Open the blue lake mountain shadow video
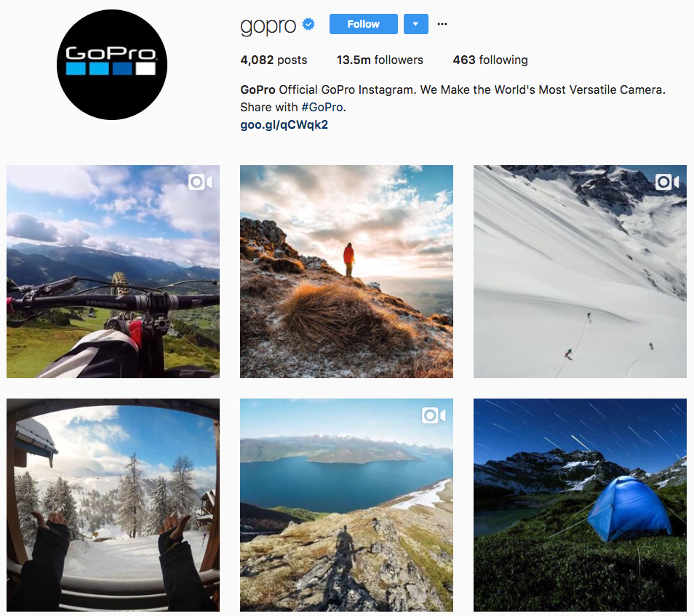694x616 pixels. [x=346, y=505]
